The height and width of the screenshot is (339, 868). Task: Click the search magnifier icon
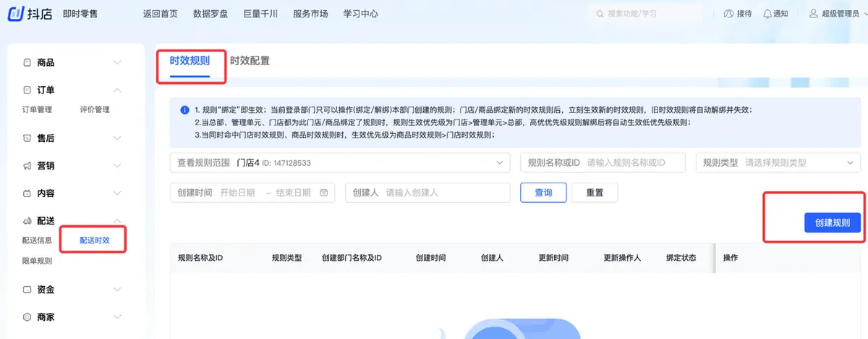click(x=598, y=14)
